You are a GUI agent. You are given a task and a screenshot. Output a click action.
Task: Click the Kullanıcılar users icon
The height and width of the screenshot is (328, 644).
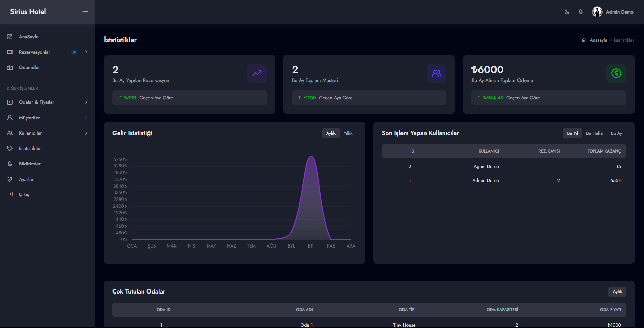(x=10, y=133)
